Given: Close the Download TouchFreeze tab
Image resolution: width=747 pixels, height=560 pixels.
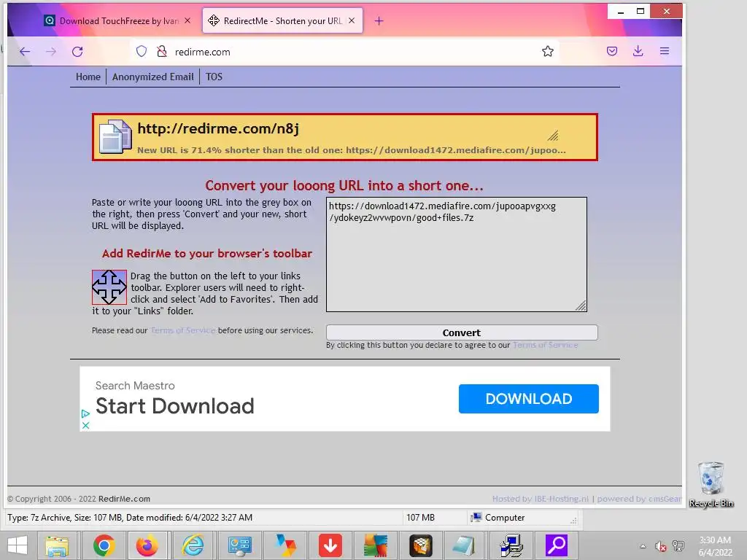Looking at the screenshot, I should [187, 20].
